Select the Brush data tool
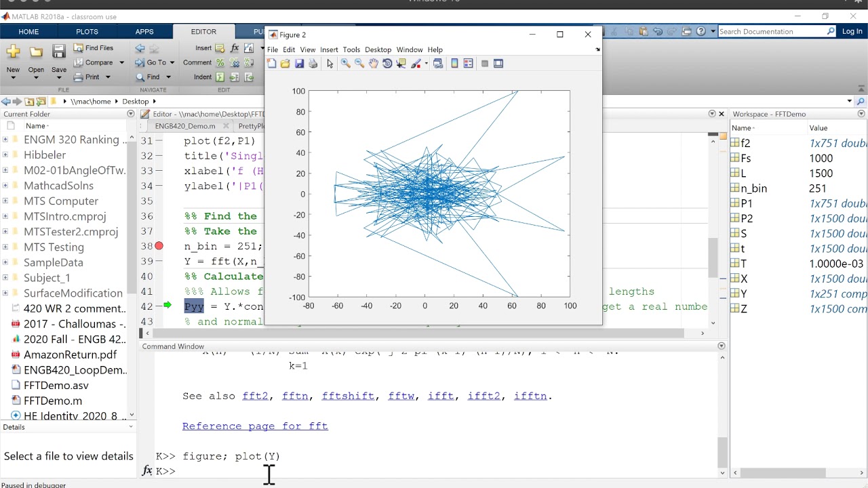The width and height of the screenshot is (868, 488). 416,64
